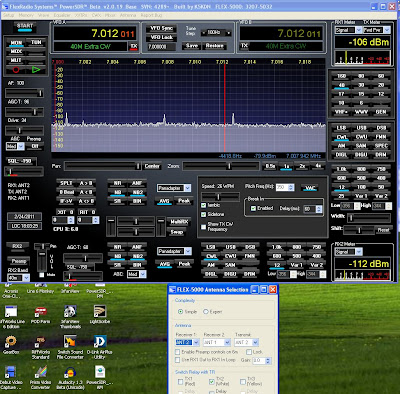Click the Pitch Freq stepper field
This screenshot has height=394, width=400.
pos(285,188)
